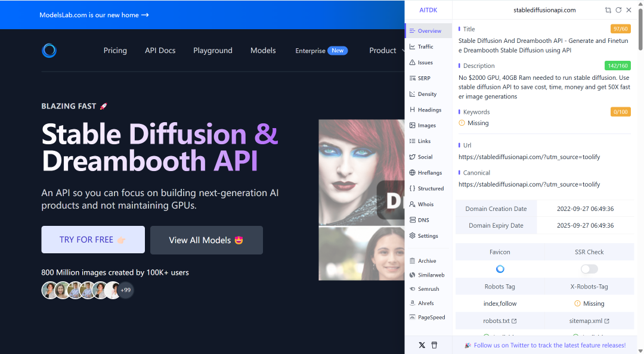This screenshot has width=644, height=354.
Task: Click the AITDK panel vertical scrollbar
Action: (x=640, y=30)
